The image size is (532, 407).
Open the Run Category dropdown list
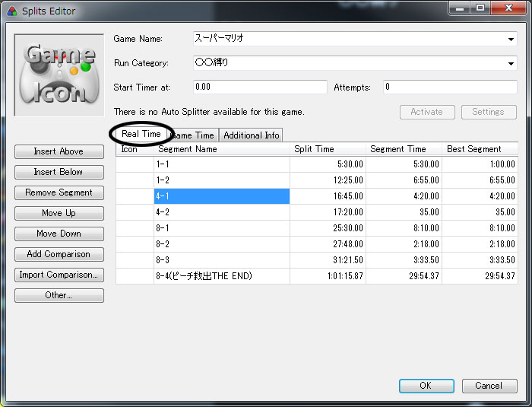[511, 64]
